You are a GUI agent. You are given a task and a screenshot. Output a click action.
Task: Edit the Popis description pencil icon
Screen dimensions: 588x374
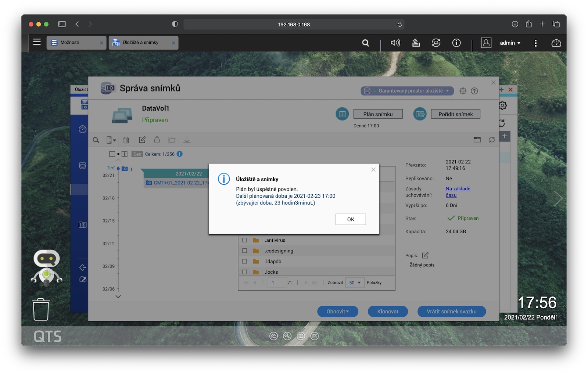(425, 255)
